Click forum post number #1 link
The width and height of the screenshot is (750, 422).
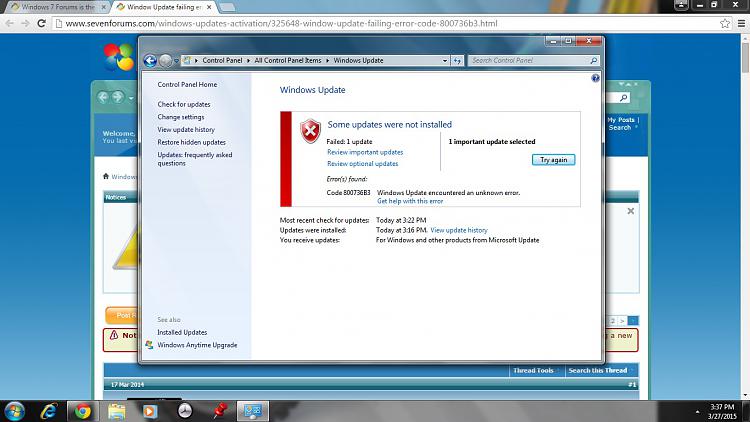click(x=632, y=385)
